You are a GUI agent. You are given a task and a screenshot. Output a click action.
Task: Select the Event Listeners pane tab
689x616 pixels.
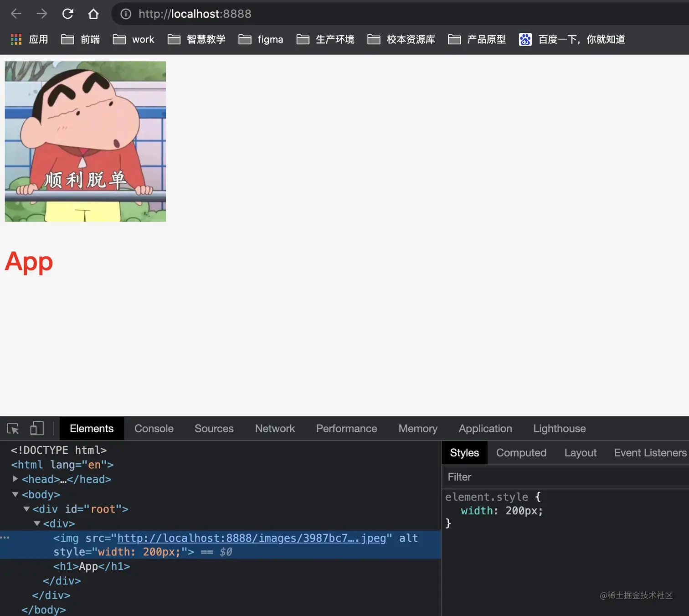[650, 453]
